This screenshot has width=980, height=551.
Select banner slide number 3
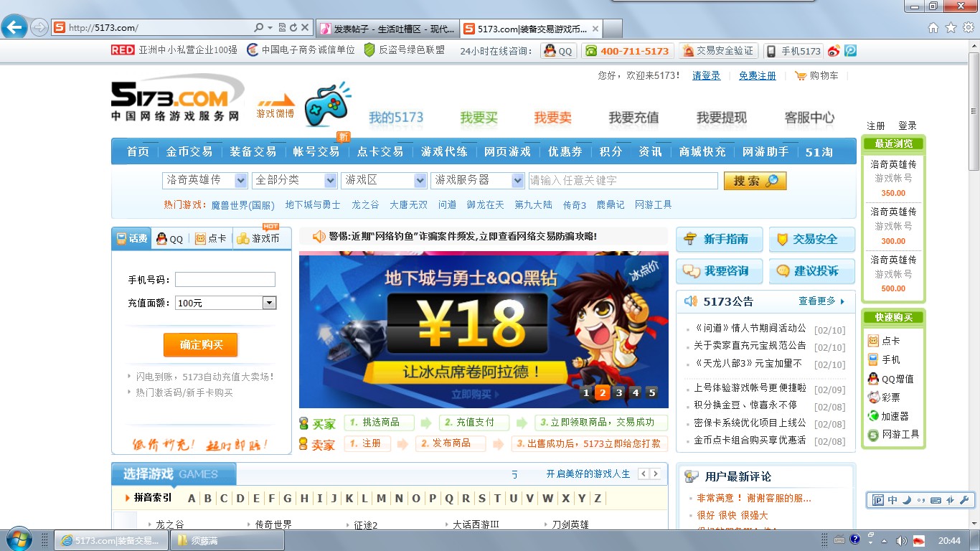(x=619, y=392)
